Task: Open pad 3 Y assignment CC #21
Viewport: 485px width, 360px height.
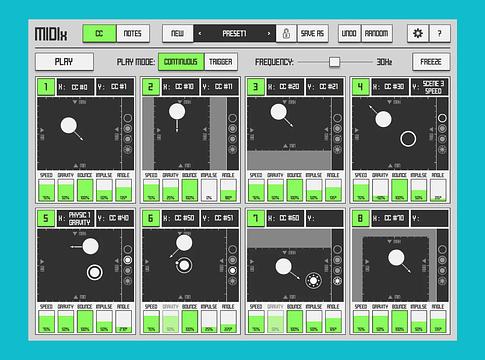Action: [325, 87]
